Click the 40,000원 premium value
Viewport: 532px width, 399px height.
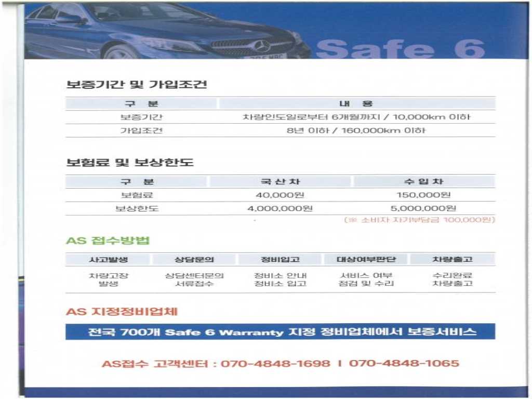280,195
